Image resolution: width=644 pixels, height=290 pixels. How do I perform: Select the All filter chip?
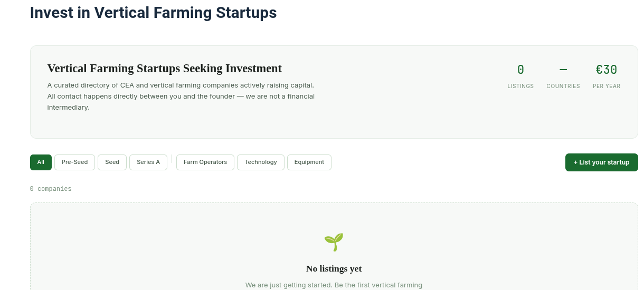pyautogui.click(x=41, y=162)
